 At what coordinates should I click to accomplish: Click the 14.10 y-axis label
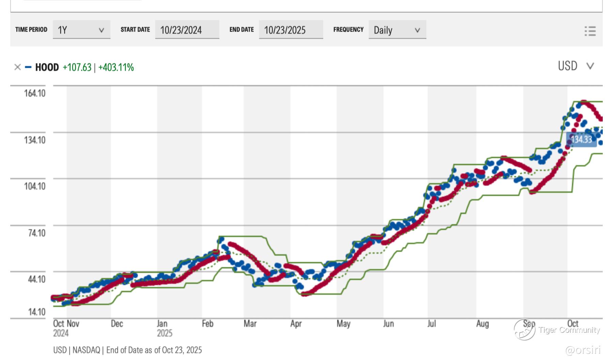coord(36,312)
